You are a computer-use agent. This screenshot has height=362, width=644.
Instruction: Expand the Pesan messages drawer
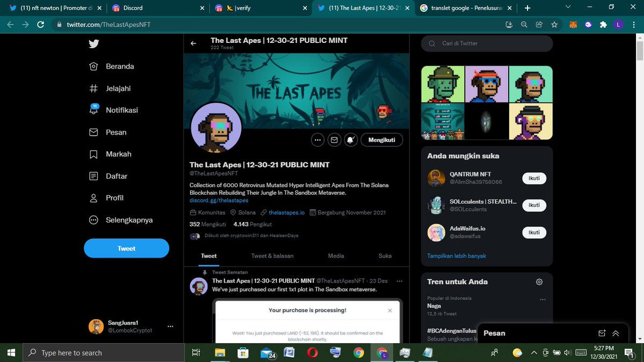616,333
